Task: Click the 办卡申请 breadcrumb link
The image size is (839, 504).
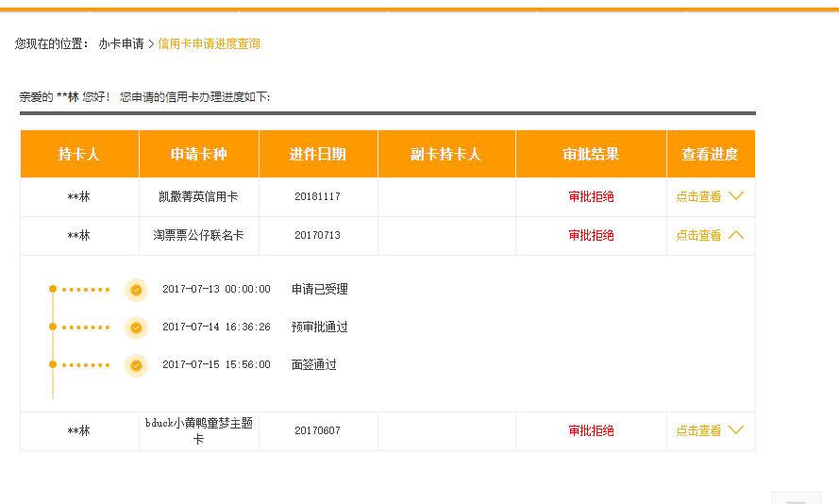Action: pyautogui.click(x=121, y=43)
